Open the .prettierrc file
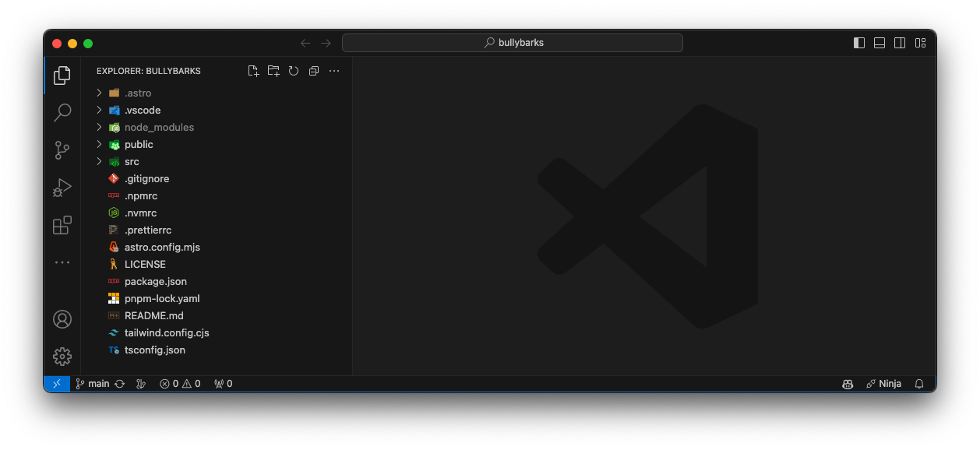 [x=217, y=230]
